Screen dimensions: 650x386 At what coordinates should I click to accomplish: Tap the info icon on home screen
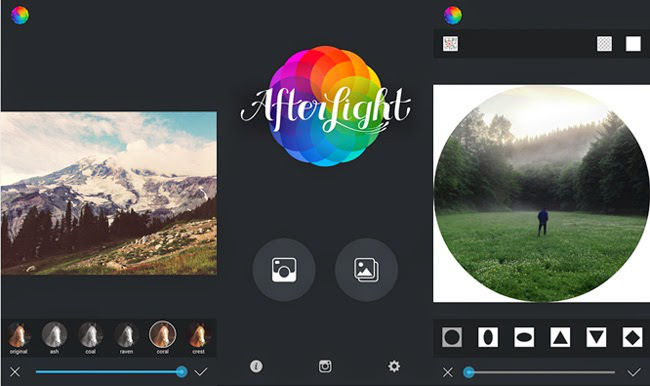point(256,366)
